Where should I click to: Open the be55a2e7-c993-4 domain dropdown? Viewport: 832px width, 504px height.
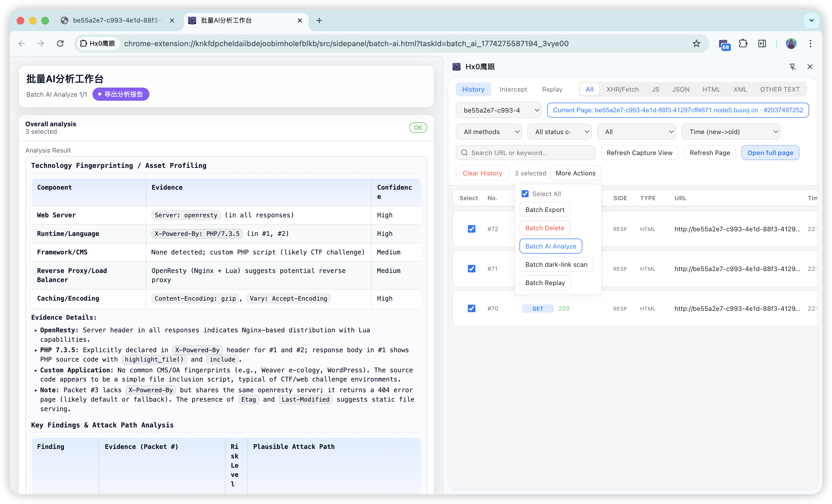(x=499, y=110)
